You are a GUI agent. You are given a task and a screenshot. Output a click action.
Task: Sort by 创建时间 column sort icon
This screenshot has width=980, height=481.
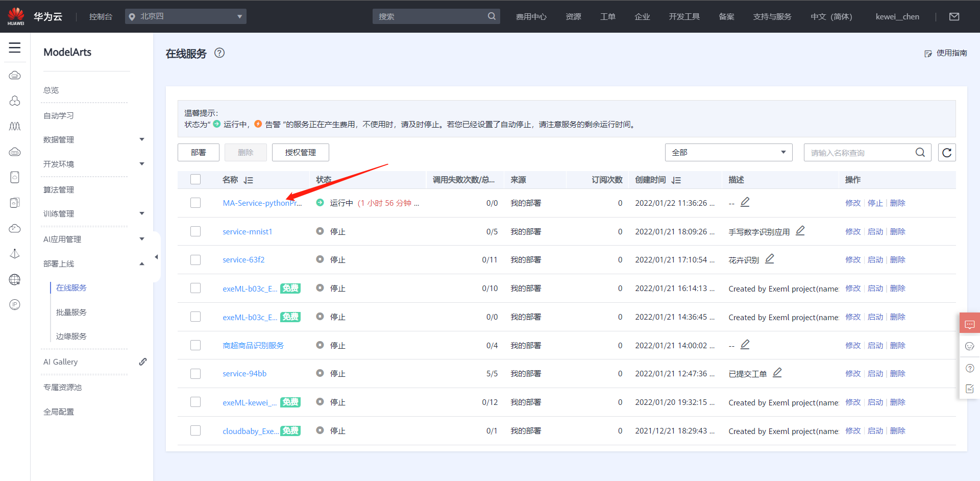[x=676, y=180]
